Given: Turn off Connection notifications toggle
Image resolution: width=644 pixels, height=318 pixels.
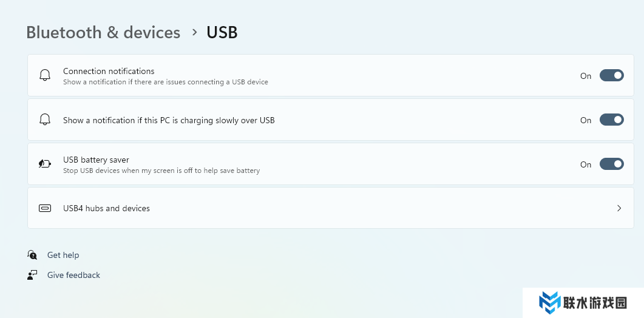Looking at the screenshot, I should point(611,75).
